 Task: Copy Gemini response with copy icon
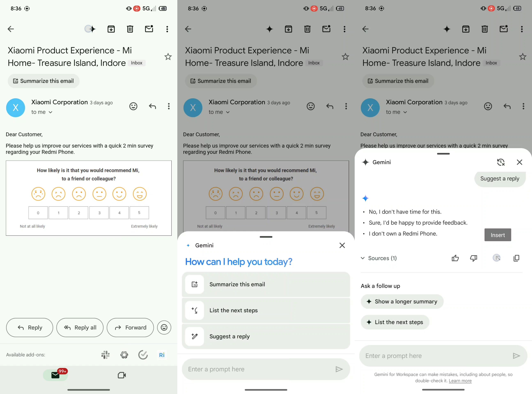[516, 258]
